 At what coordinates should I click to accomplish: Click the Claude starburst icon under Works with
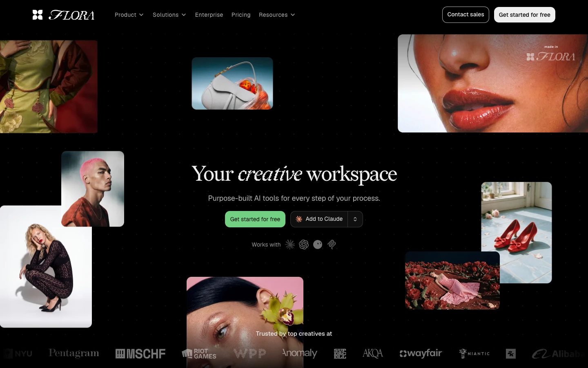(290, 245)
